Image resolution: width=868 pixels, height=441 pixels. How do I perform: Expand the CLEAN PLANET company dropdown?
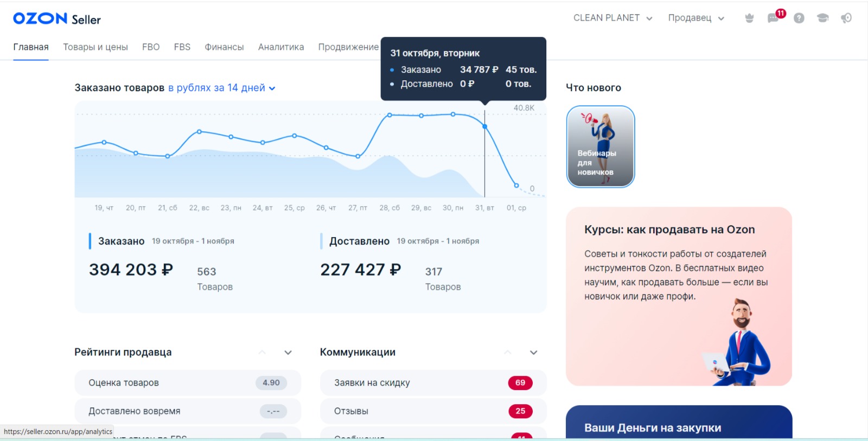[613, 18]
